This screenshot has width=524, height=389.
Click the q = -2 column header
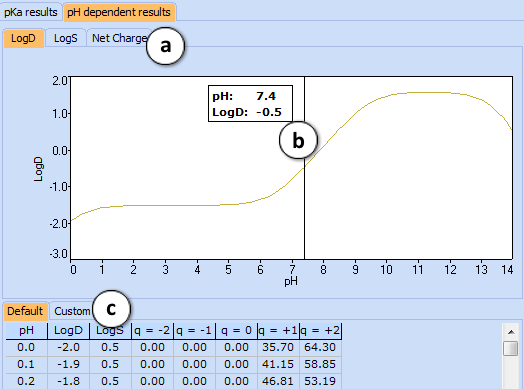[x=152, y=331]
